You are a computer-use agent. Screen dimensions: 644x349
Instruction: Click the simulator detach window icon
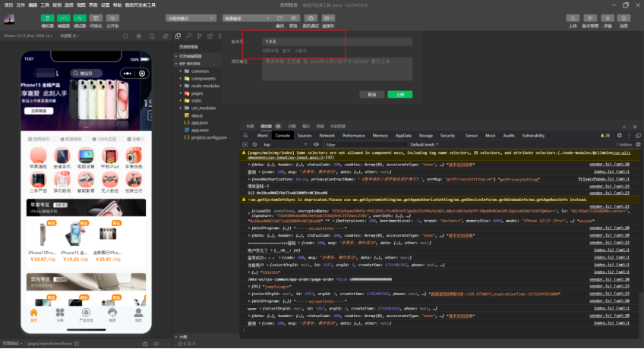point(166,36)
